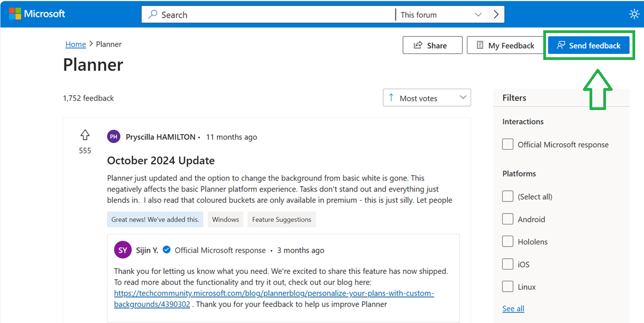This screenshot has height=323, width=644.
Task: Tick the Android platform checkbox
Action: click(x=507, y=219)
